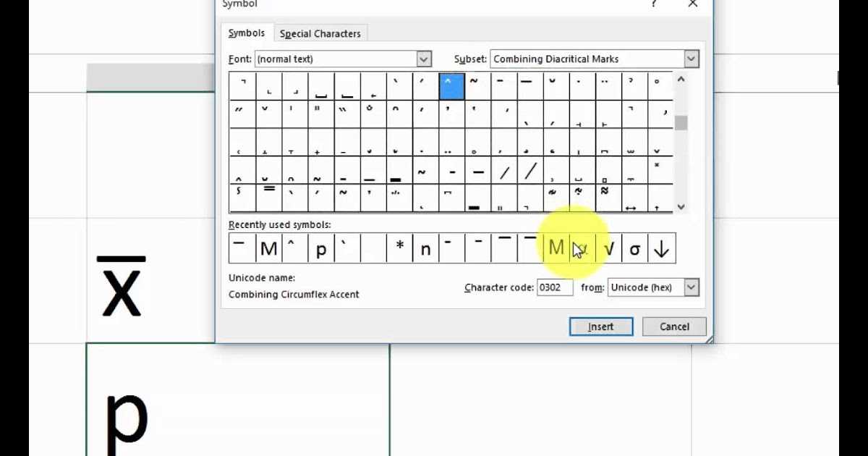Open the Special Characters tab
Viewport: 868px width, 456px height.
click(320, 34)
